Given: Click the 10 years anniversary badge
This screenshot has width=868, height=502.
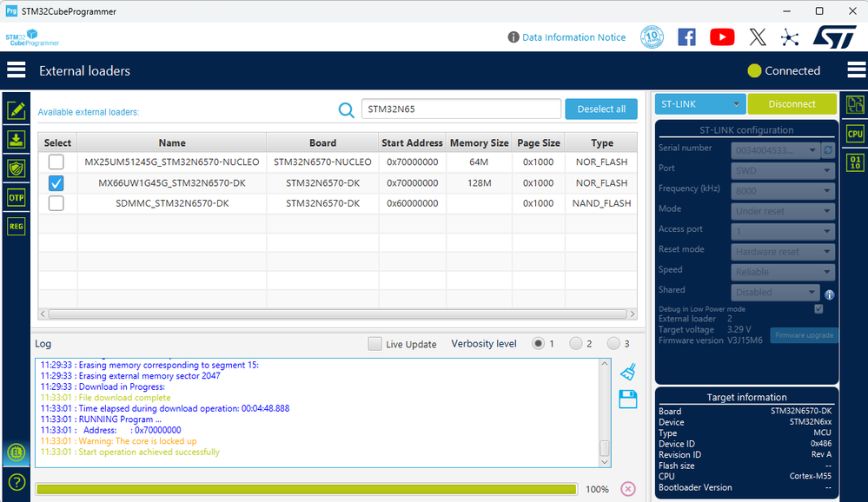Looking at the screenshot, I should coord(652,37).
